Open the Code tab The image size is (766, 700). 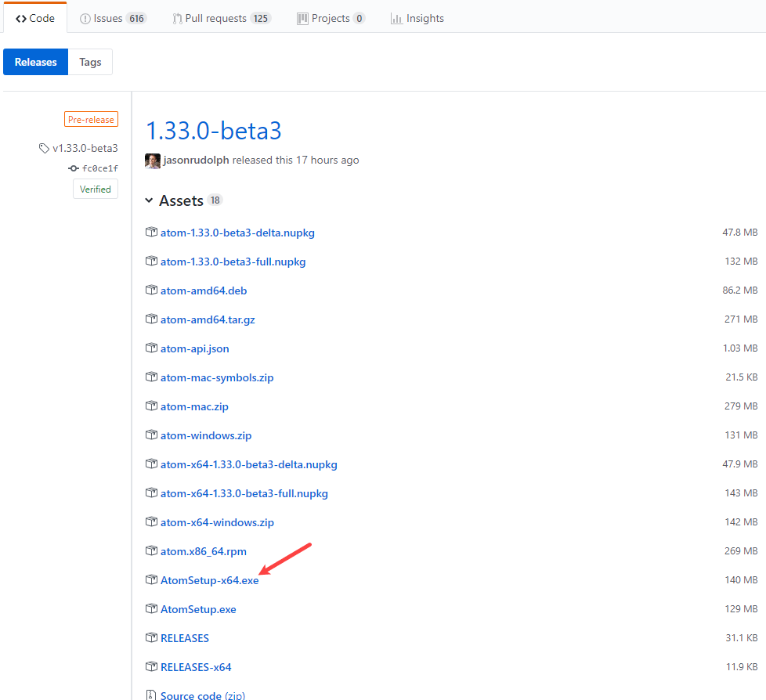[34, 18]
